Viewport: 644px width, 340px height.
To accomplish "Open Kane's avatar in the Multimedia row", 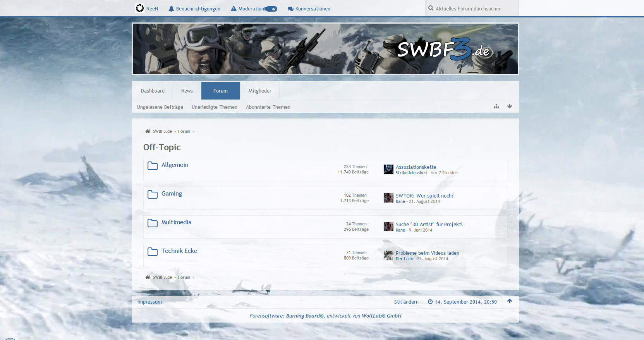I will pyautogui.click(x=388, y=227).
